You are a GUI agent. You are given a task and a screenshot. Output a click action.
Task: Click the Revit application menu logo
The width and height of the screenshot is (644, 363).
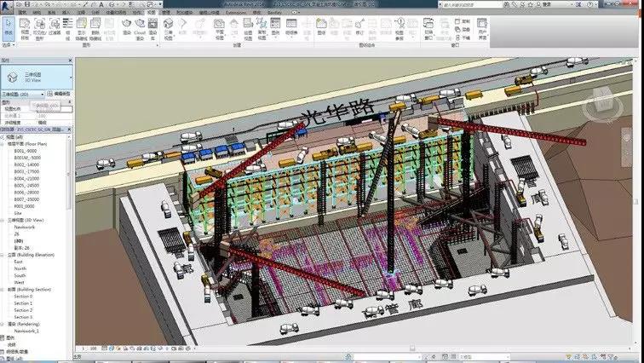tap(7, 6)
